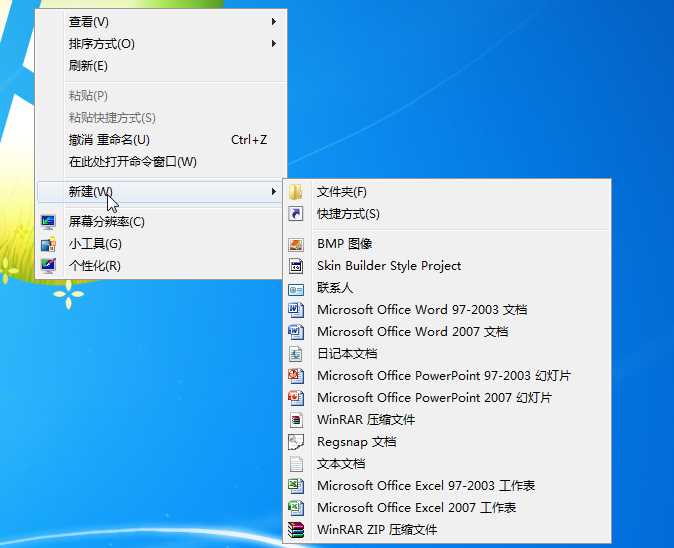Open the 排序方式(O) menu entry

161,43
